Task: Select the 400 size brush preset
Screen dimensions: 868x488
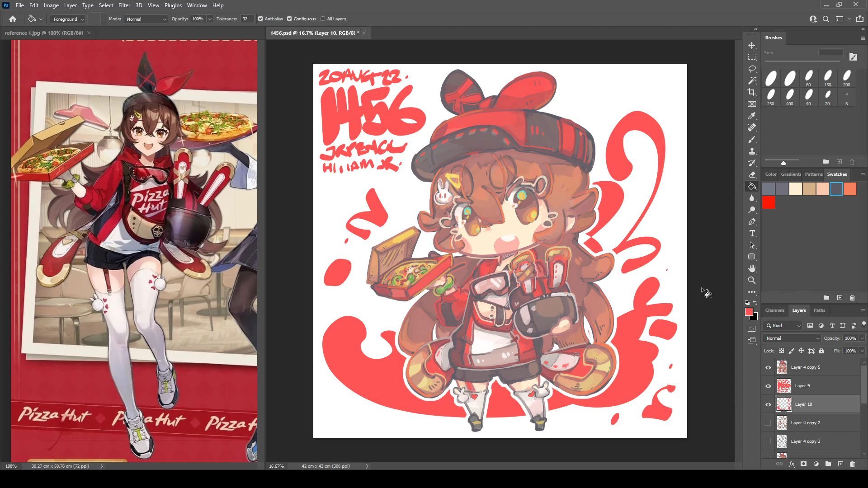Action: tap(789, 97)
